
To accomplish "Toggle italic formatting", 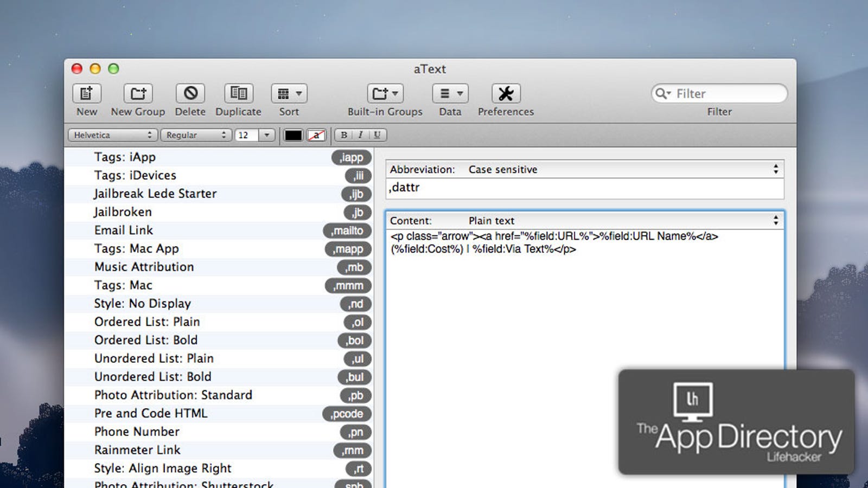I will (x=360, y=135).
